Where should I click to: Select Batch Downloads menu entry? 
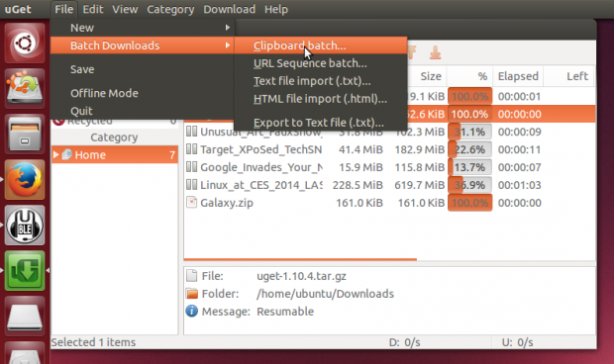point(143,45)
